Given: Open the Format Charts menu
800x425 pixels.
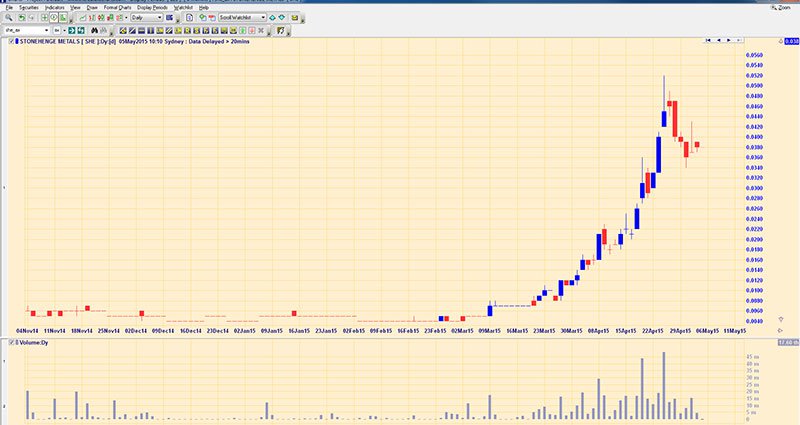Looking at the screenshot, I should click(x=117, y=8).
